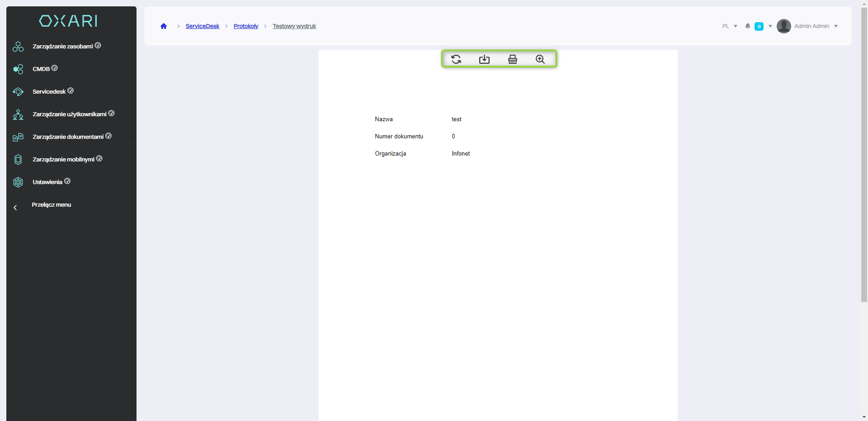Go to the home page icon
The image size is (868, 421).
pyautogui.click(x=164, y=26)
